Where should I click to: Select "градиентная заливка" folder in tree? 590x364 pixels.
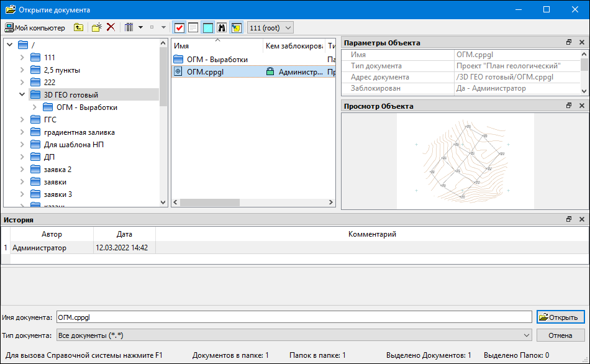79,132
